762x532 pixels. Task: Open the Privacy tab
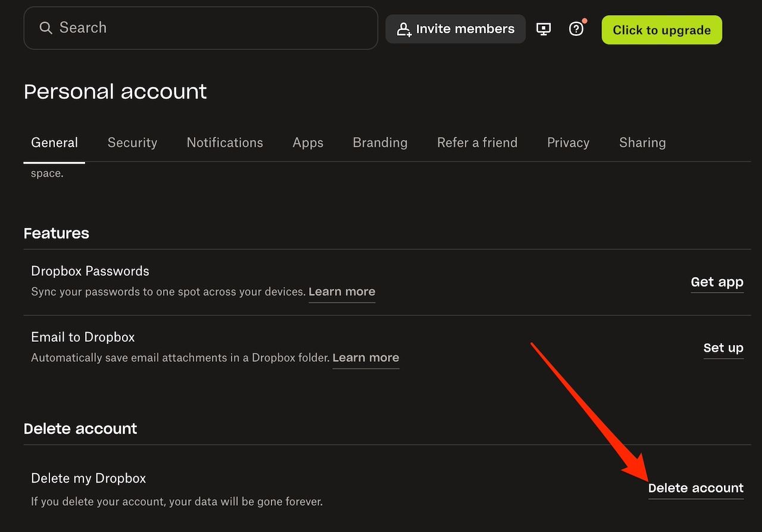tap(568, 143)
